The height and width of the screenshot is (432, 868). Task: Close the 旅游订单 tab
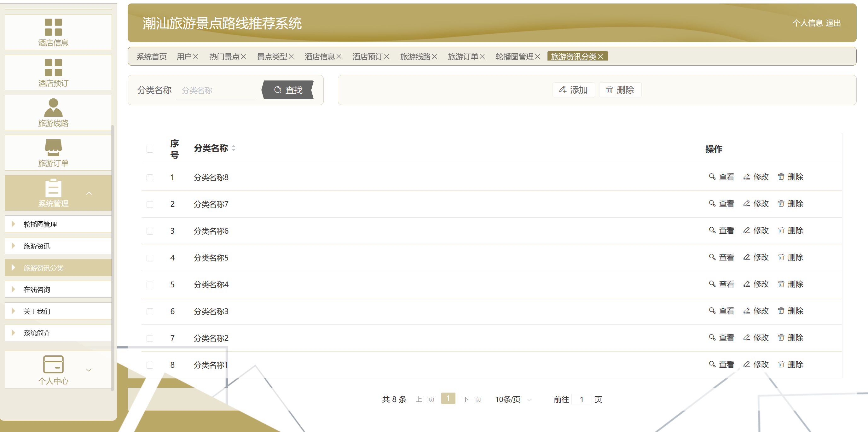coord(482,57)
